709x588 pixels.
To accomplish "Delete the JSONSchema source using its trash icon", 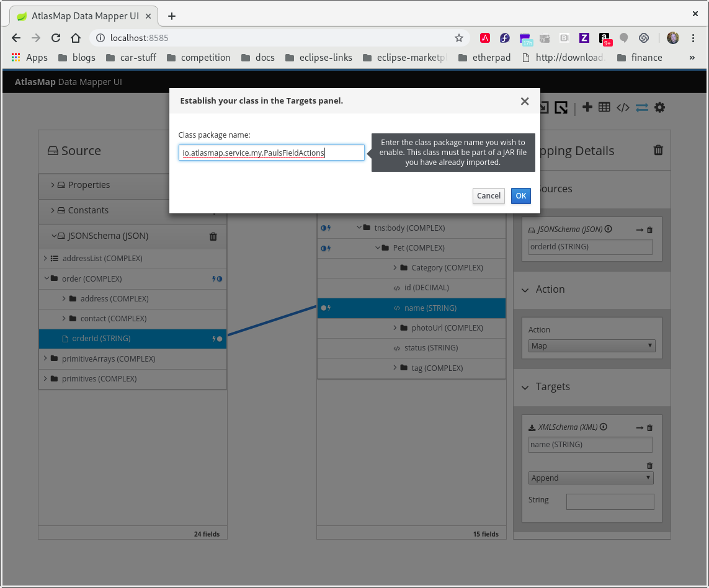I will [x=213, y=236].
